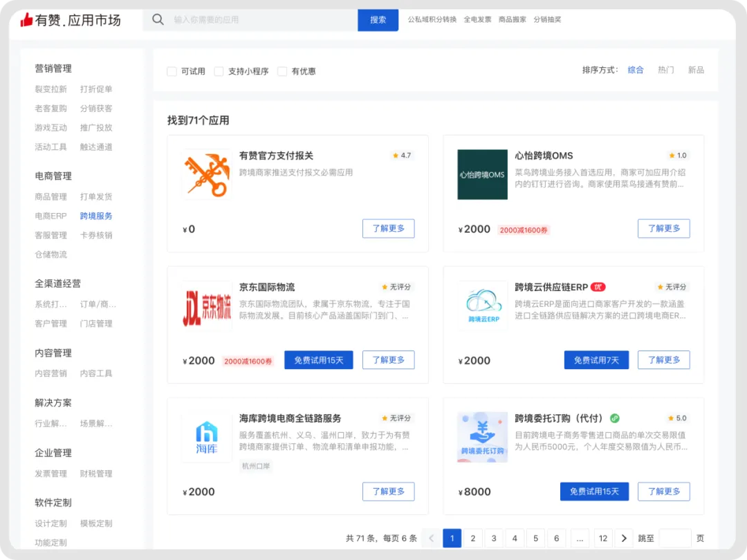Screen dimensions: 747x560
Task: Check the 有优惠 filter checkbox
Action: pyautogui.click(x=282, y=71)
